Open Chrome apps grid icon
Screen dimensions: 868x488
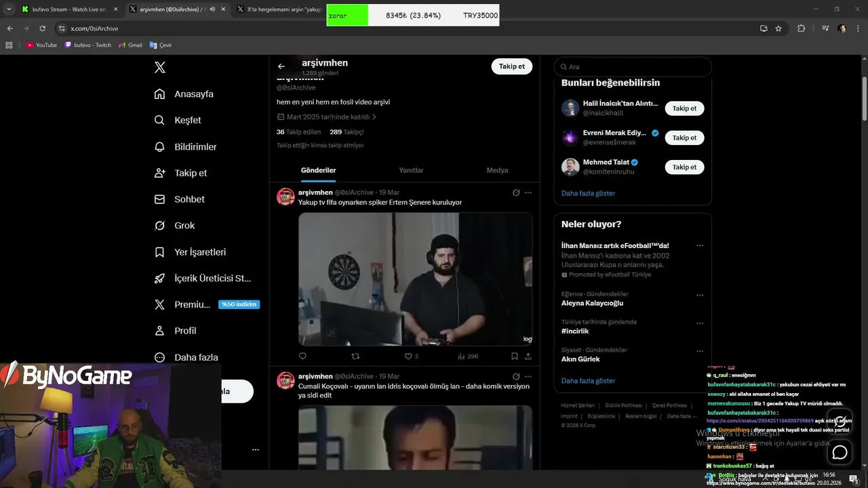click(9, 45)
